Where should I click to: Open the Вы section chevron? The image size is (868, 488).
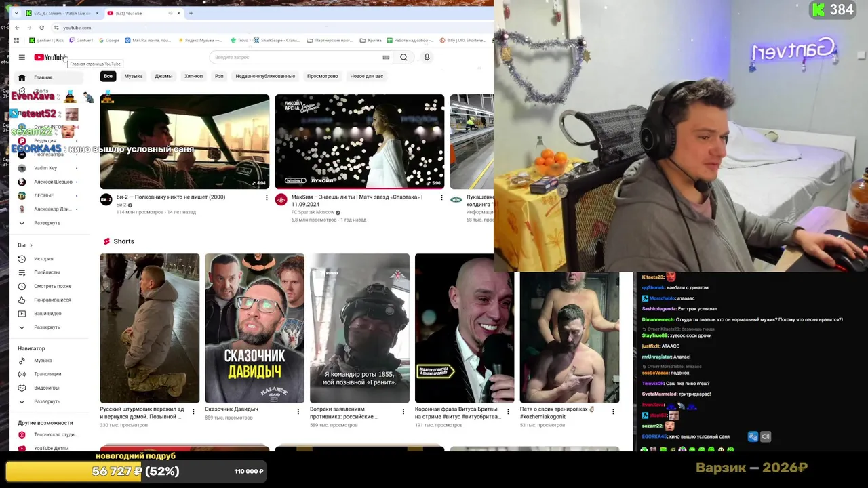(31, 245)
